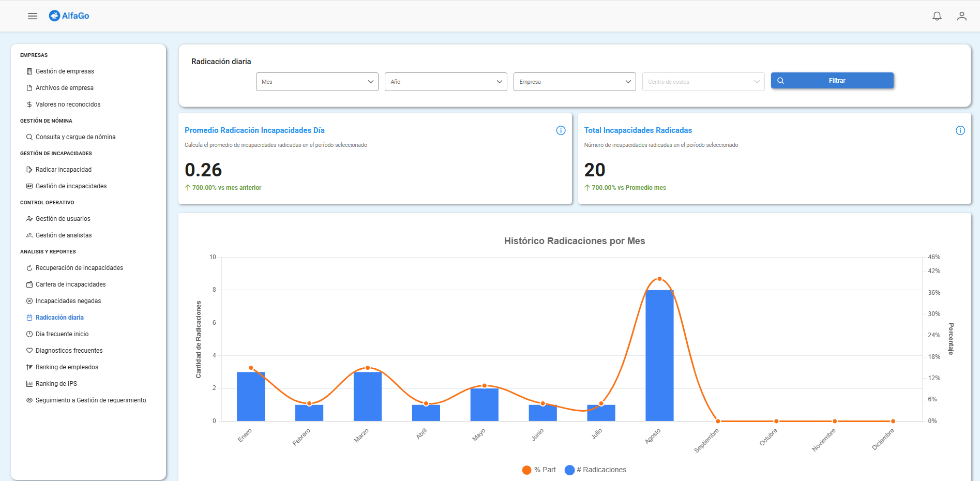Screen dimensions: 980x481
Task: Select the Centro de costos field
Action: 703,82
